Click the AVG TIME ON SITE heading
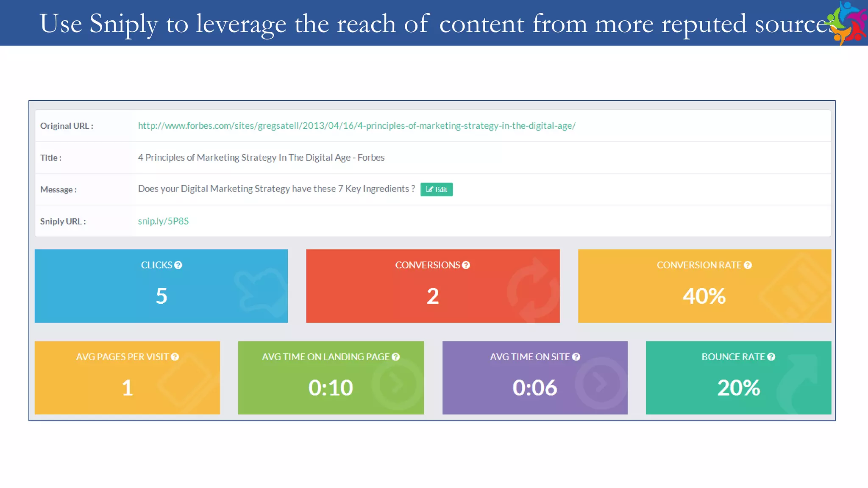 (x=530, y=357)
